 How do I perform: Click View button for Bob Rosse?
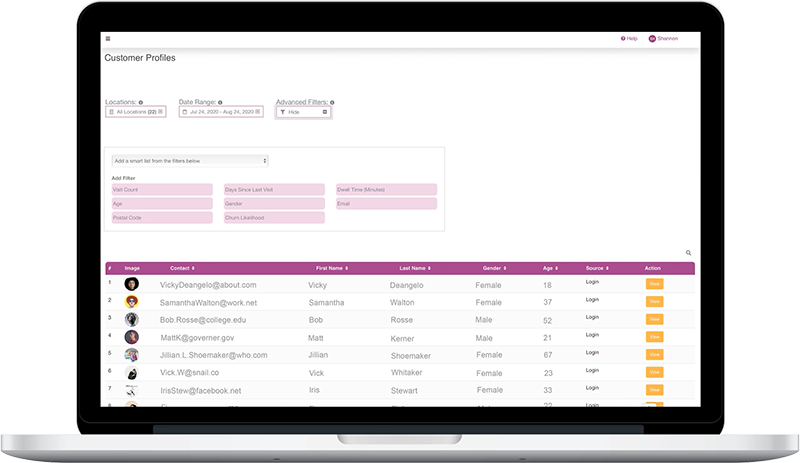(x=654, y=319)
